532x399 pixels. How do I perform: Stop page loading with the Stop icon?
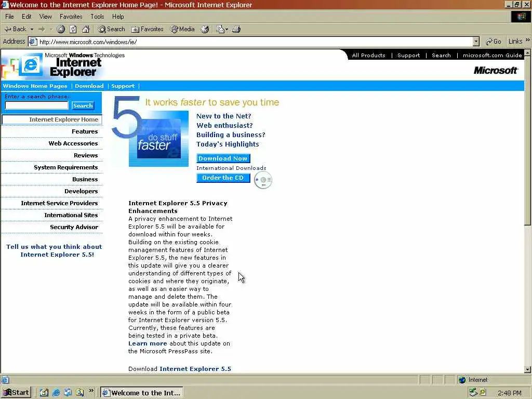[x=61, y=29]
